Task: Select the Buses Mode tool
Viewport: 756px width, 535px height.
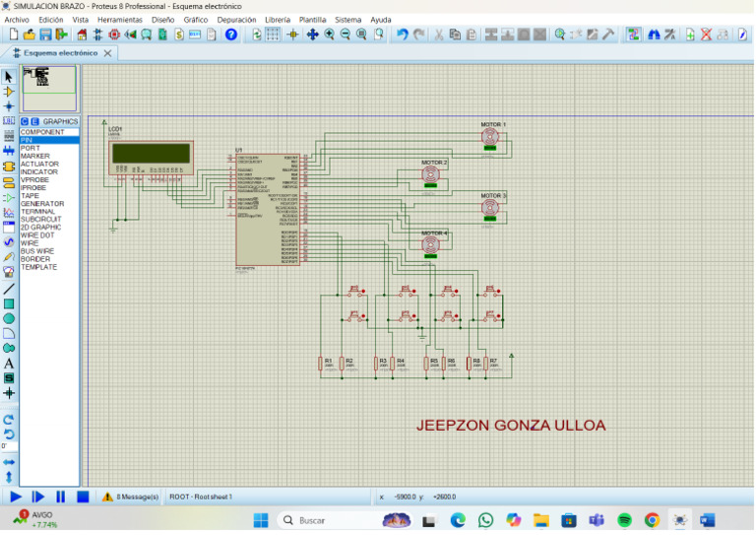Action: tap(9, 151)
